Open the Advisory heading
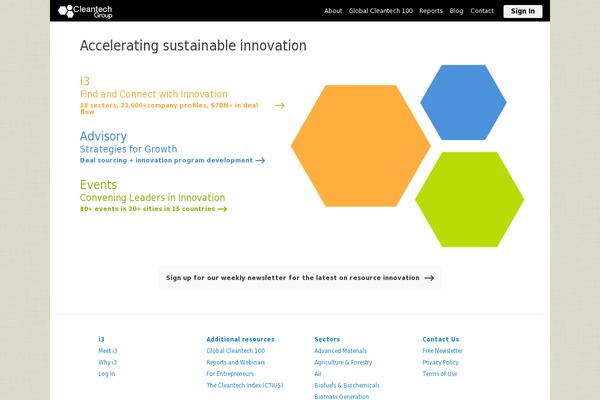Viewport: 600px width, 400px height. [x=103, y=136]
